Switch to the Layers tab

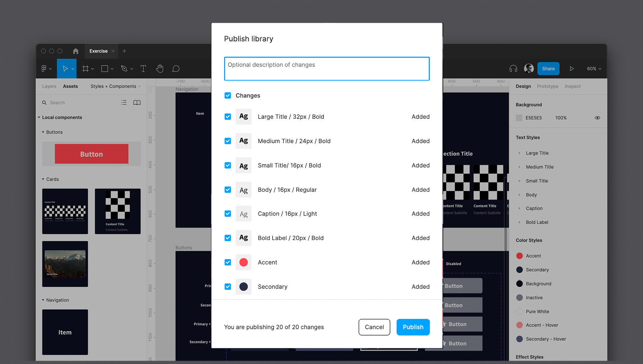(x=49, y=86)
